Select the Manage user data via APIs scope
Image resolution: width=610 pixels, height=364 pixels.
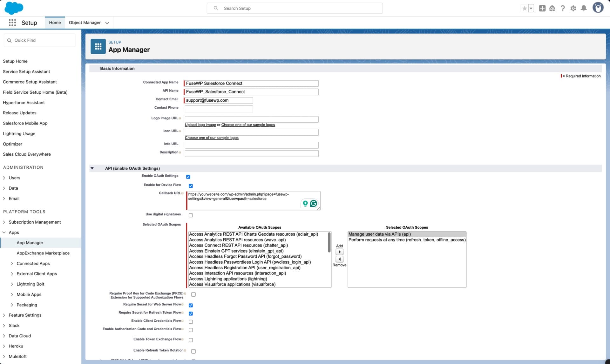tap(407, 234)
